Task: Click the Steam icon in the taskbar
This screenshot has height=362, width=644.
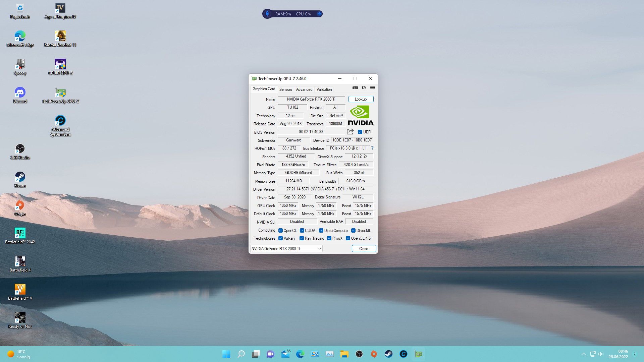Action: coord(388,354)
